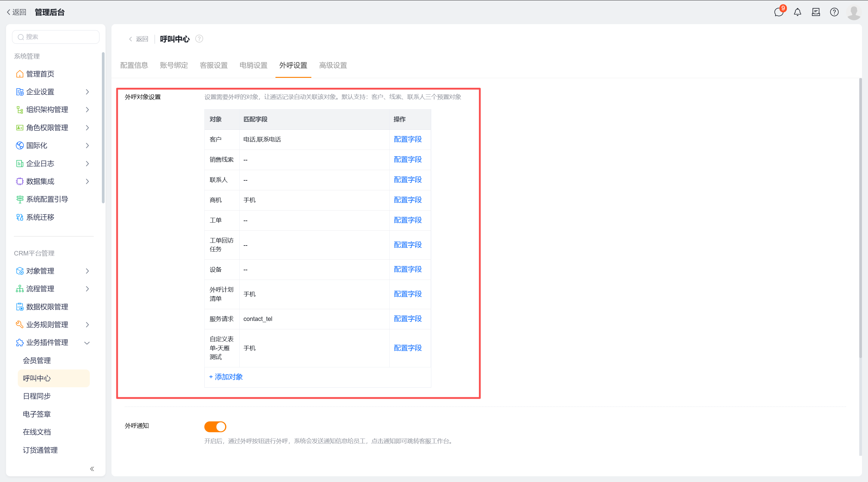Click the 国际化 globe icon
Viewport: 868px width, 482px height.
(x=20, y=145)
